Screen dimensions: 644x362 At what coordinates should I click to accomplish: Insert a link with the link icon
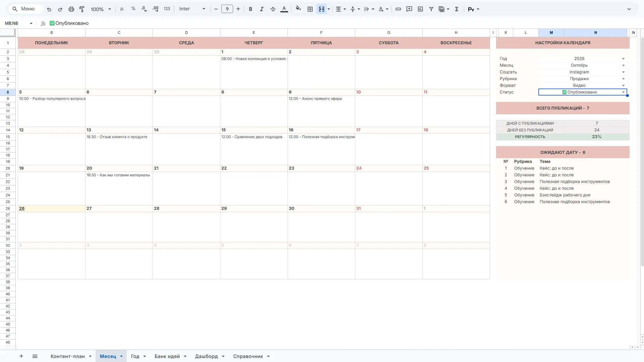pyautogui.click(x=398, y=9)
